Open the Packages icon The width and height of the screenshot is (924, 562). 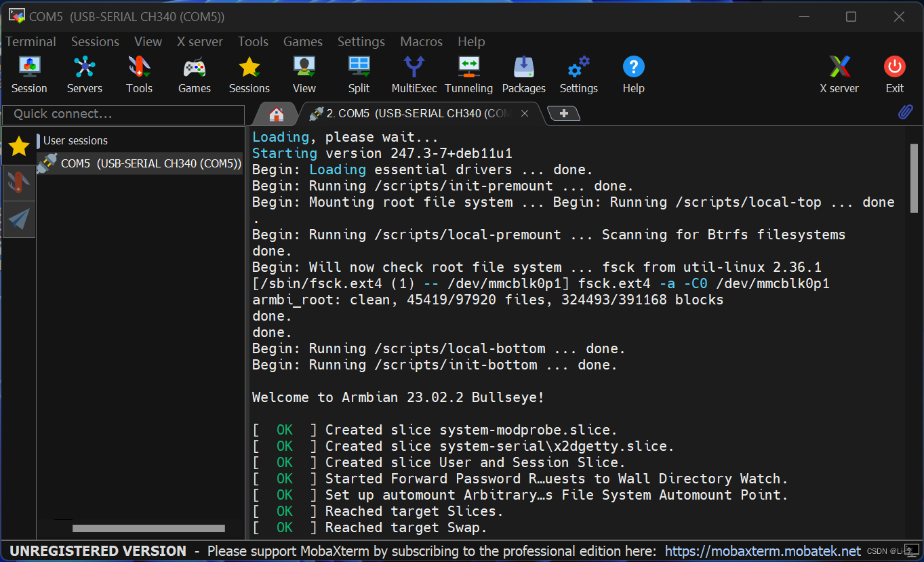(x=523, y=75)
